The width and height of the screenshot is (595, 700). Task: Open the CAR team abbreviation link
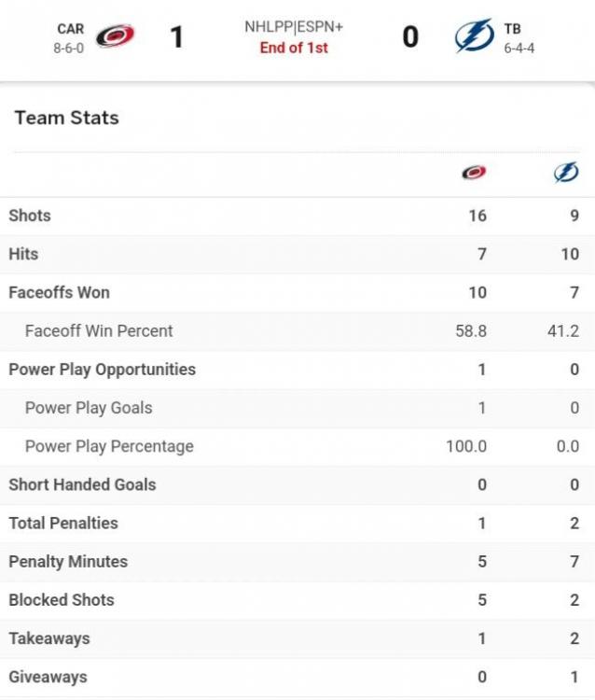coord(70,29)
